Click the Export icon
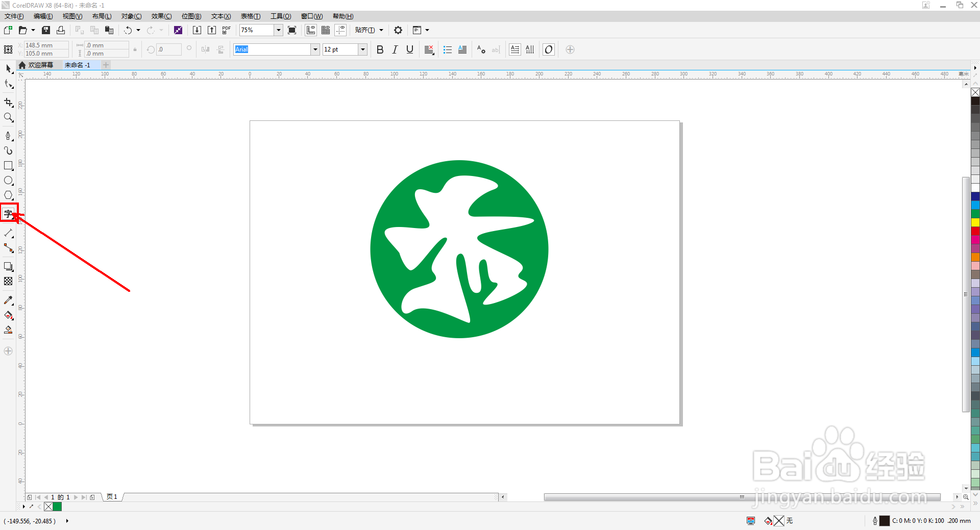 (212, 30)
